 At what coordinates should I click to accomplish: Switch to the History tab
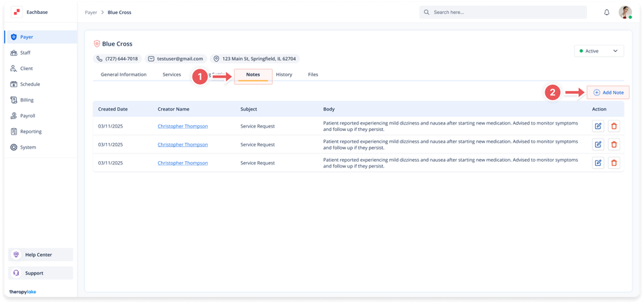coord(283,74)
